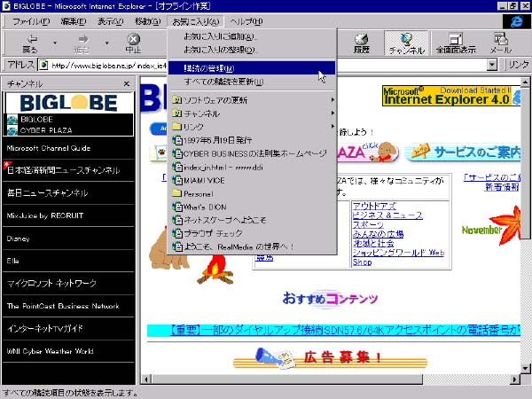The width and height of the screenshot is (532, 399).
Task: Open the History (履歴) toolbar button
Action: (362, 43)
